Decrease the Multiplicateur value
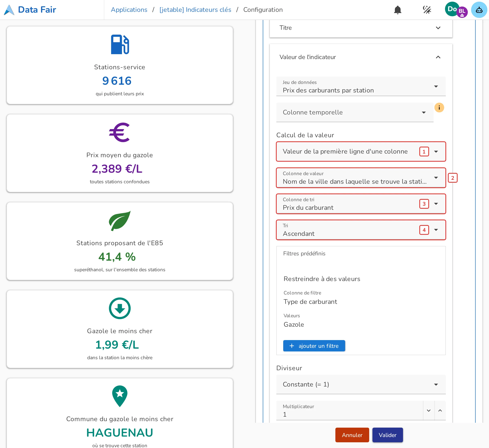The height and width of the screenshot is (448, 489). point(429,410)
